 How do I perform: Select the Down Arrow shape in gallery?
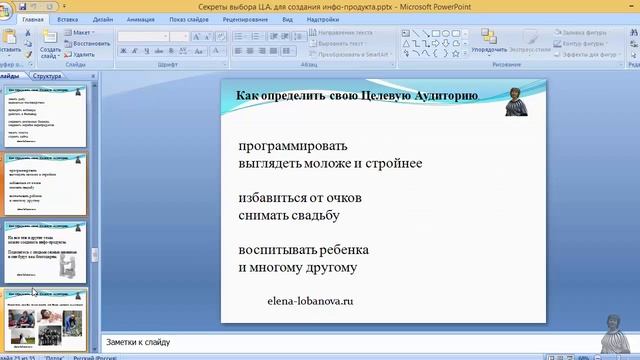446,43
